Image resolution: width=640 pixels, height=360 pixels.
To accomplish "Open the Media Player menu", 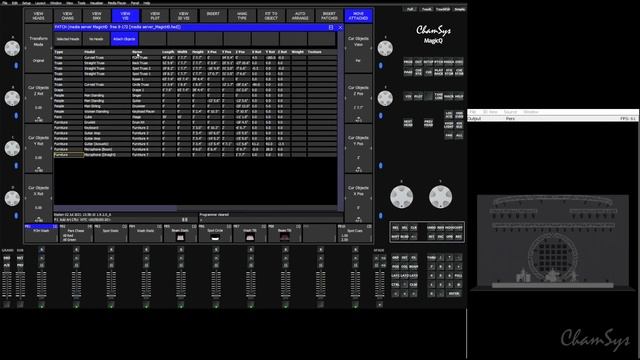I will click(117, 2).
